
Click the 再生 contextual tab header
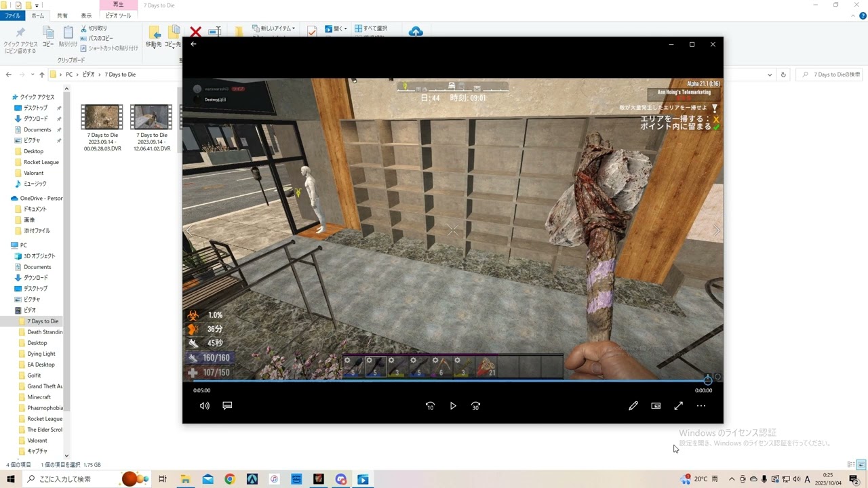[119, 5]
